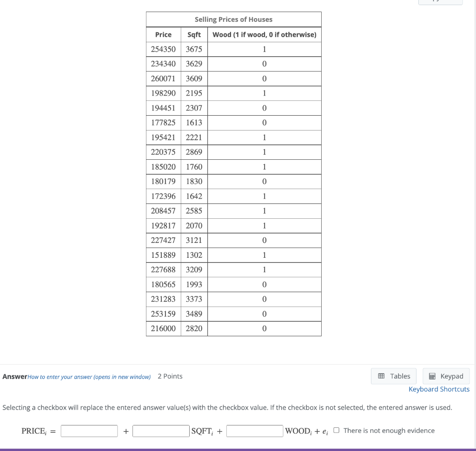Enable the 'There is not enough evidence' checkbox
476x451 pixels.
pyautogui.click(x=337, y=430)
